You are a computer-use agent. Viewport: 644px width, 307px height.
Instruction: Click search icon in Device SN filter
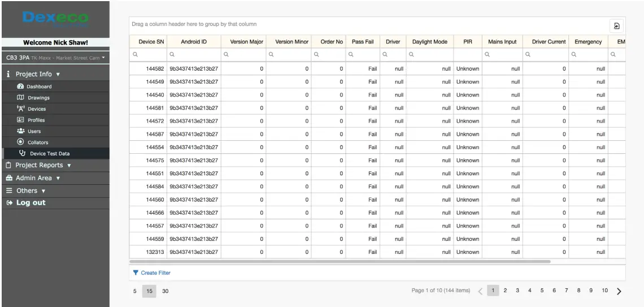pyautogui.click(x=136, y=54)
